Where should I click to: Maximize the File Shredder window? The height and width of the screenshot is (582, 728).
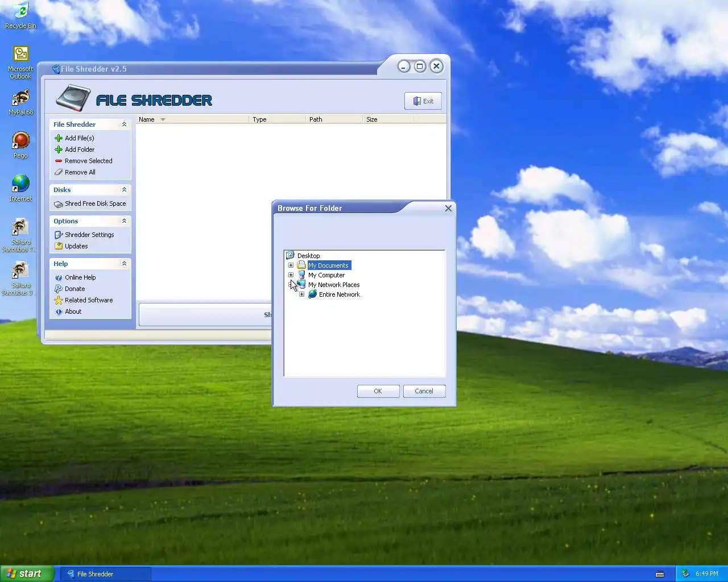[x=420, y=66]
